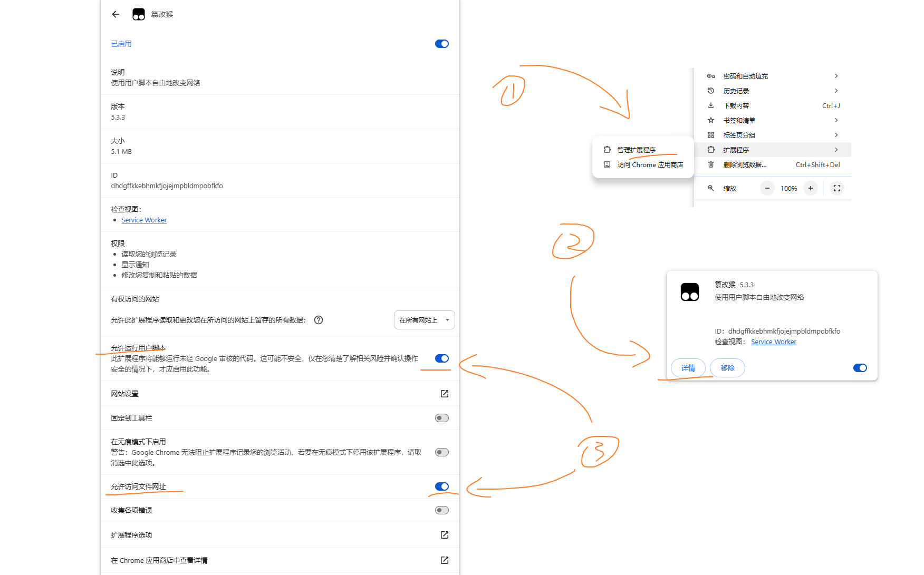The height and width of the screenshot is (575, 924).
Task: Select 管理扩展程序 menu item
Action: pos(637,150)
